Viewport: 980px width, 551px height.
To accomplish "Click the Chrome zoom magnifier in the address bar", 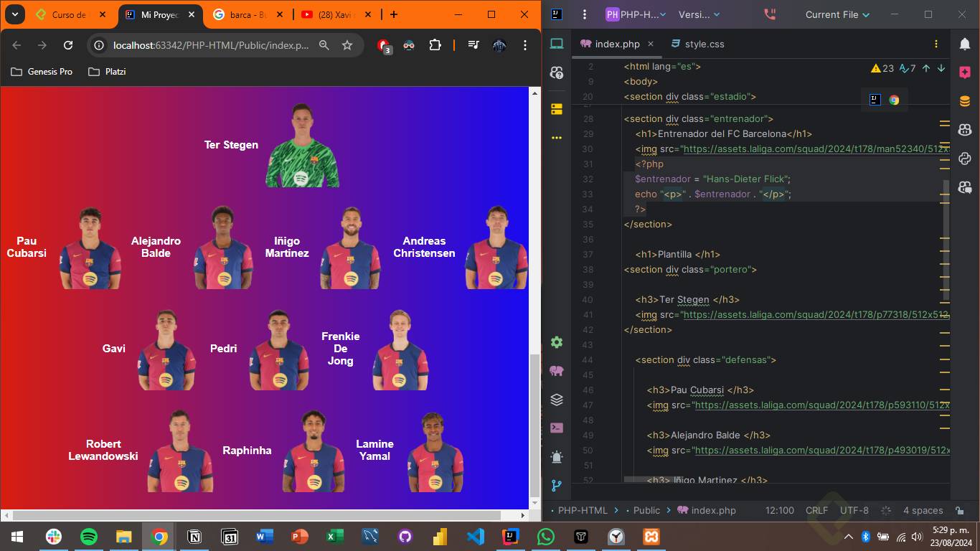I will [324, 45].
